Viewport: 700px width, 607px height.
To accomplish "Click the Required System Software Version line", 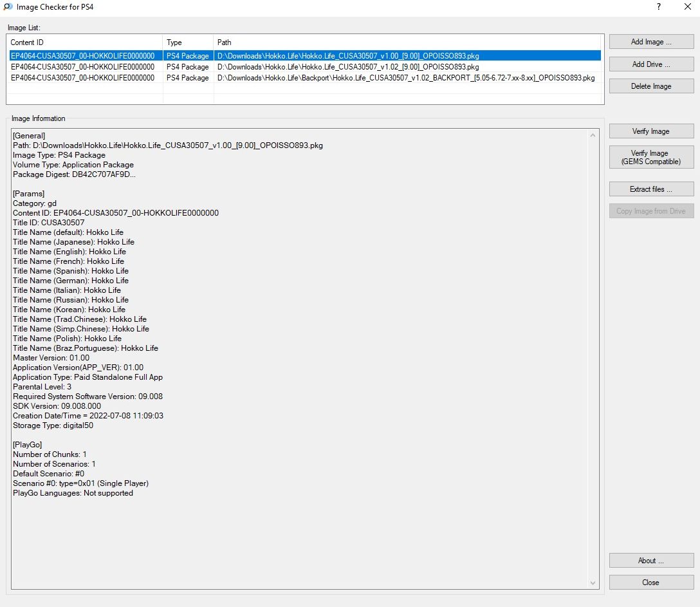I will 87,397.
